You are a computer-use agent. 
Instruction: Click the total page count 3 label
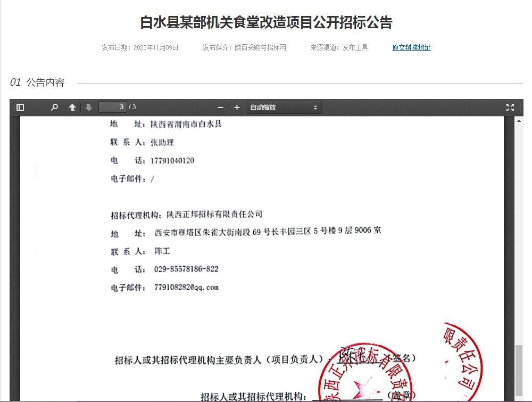click(x=134, y=107)
